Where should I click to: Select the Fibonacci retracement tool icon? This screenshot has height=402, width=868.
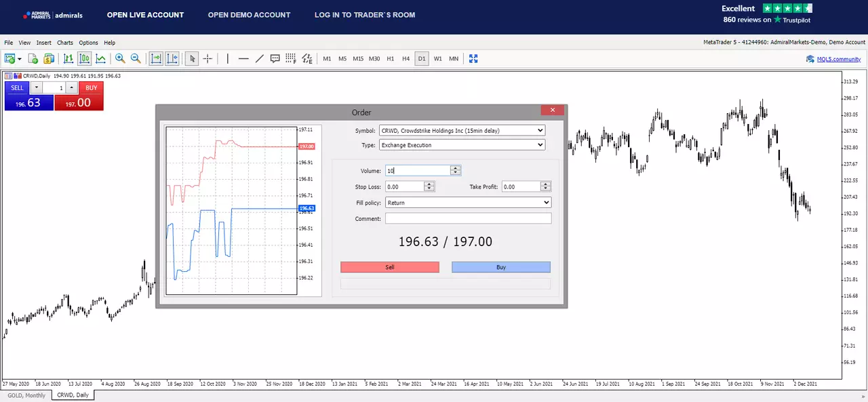point(291,59)
